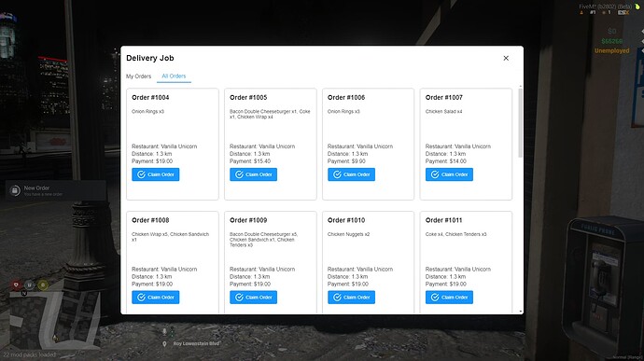
Task: Click the orders list vertical scrollbar
Action: tap(521, 123)
